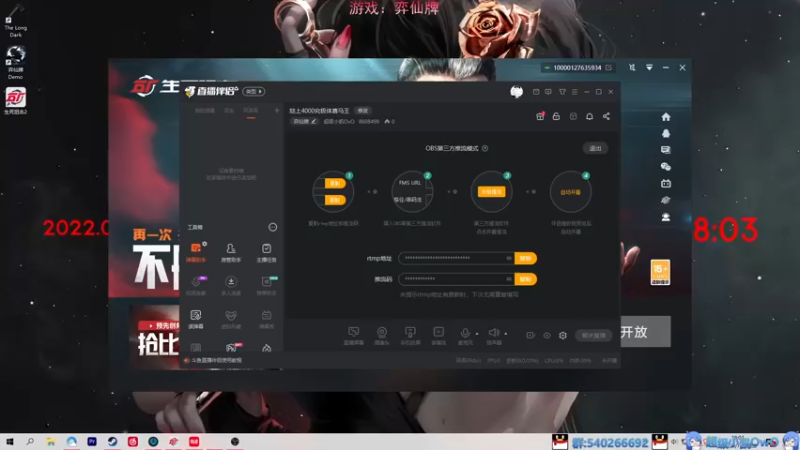Open the notification bell in header
Image resolution: width=800 pixels, height=450 pixels.
pos(589,116)
